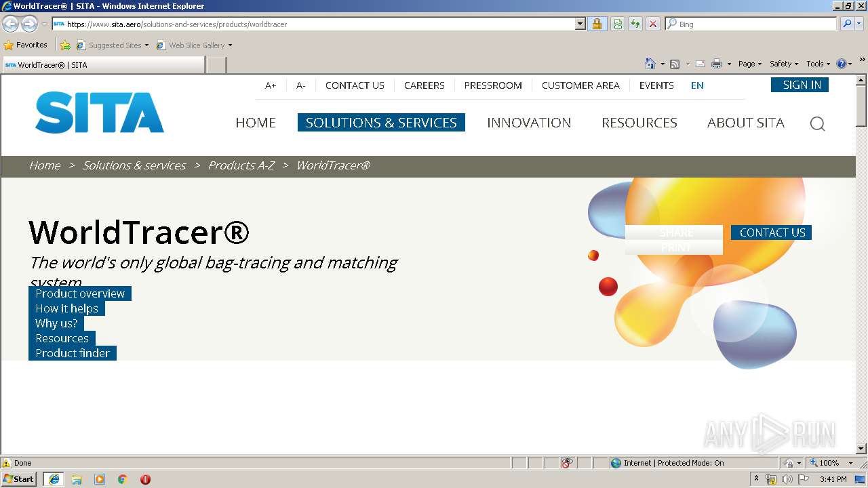Open the Tools menu dropdown
The height and width of the screenshot is (488, 868).
[x=818, y=64]
